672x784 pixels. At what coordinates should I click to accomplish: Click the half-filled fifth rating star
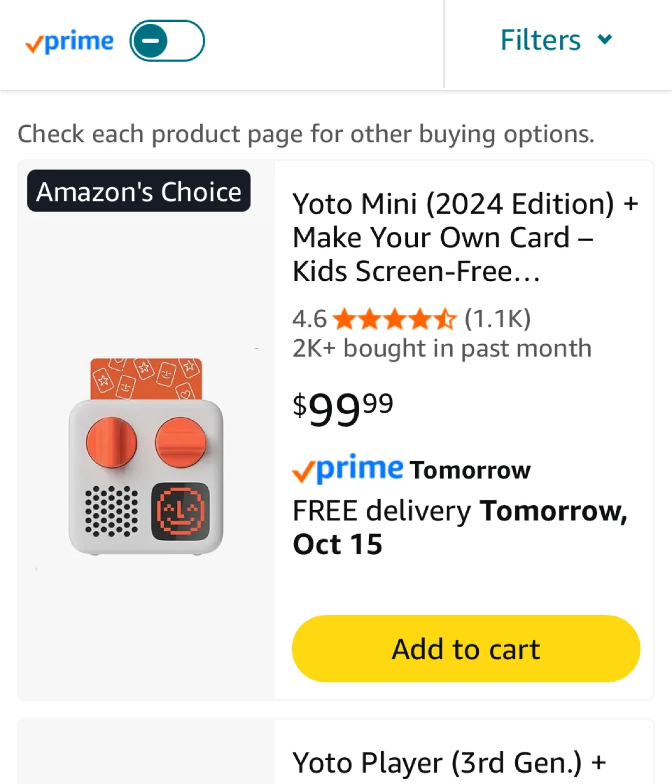tap(446, 319)
